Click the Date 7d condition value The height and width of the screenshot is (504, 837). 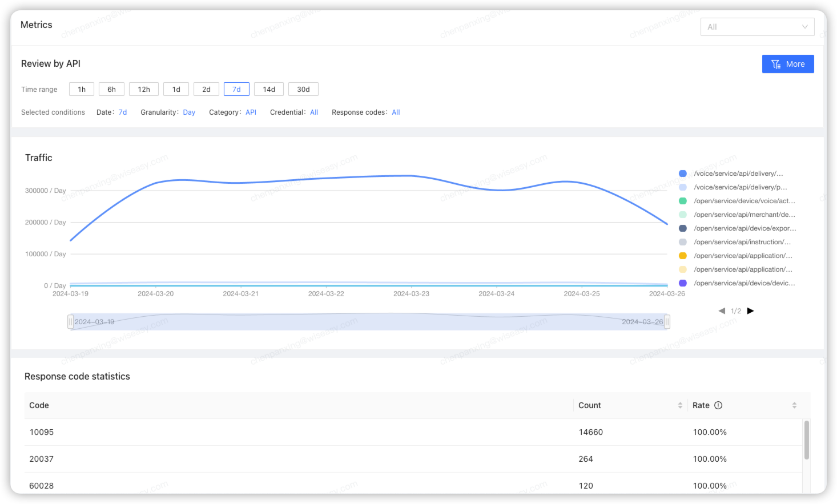tap(123, 112)
